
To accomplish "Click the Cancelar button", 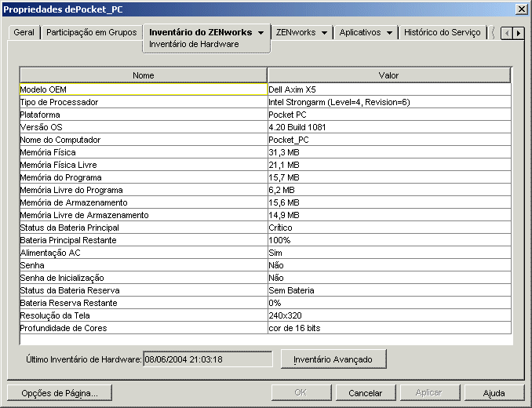I will click(366, 393).
